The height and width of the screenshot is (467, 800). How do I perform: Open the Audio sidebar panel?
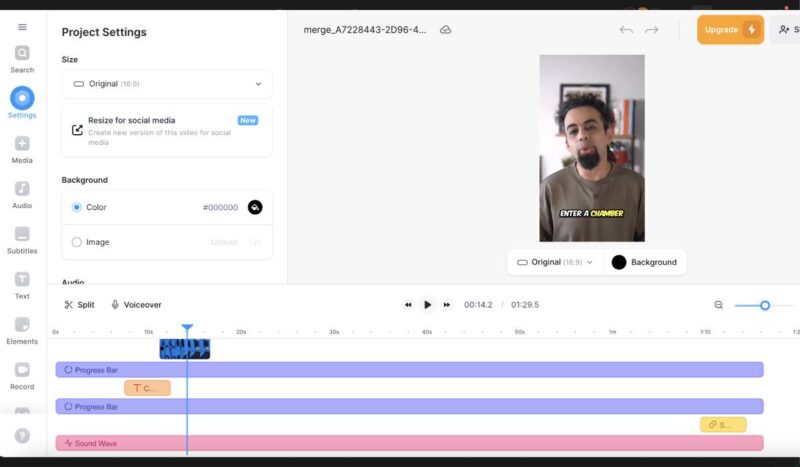click(x=22, y=195)
